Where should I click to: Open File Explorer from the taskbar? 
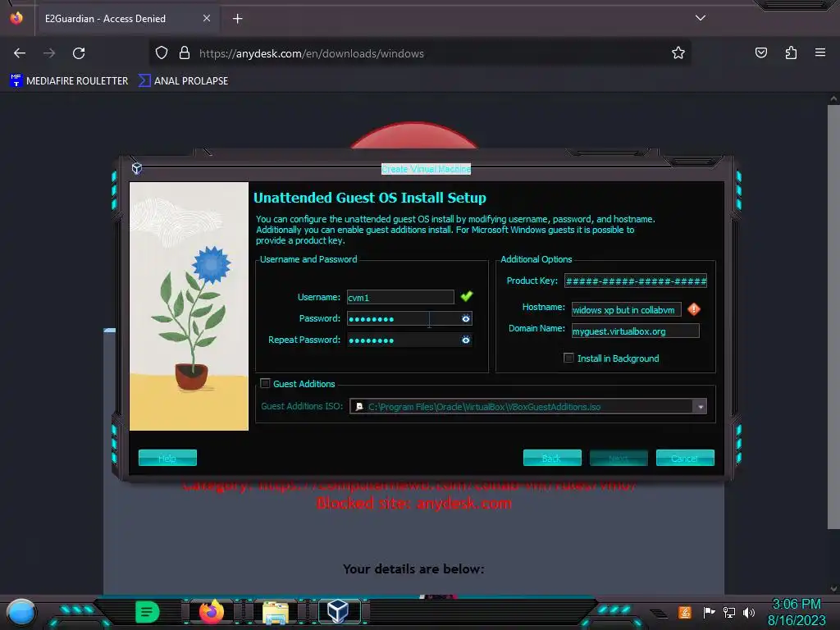(x=276, y=612)
